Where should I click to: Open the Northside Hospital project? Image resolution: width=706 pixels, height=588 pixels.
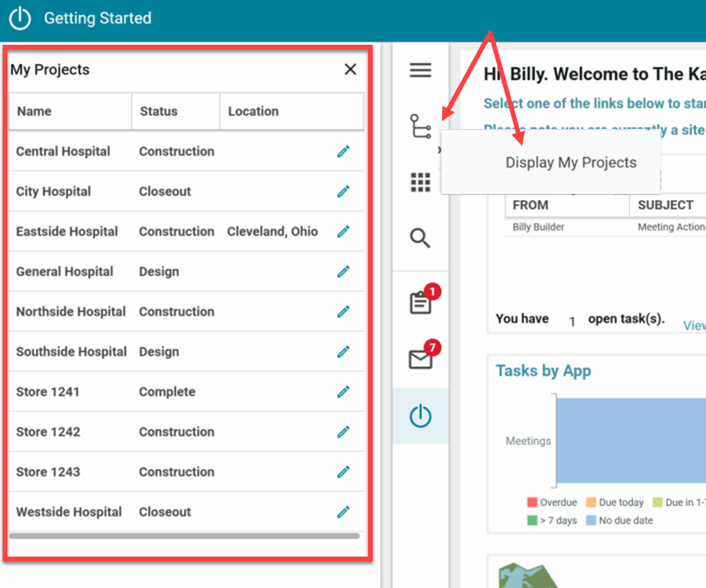coord(71,312)
